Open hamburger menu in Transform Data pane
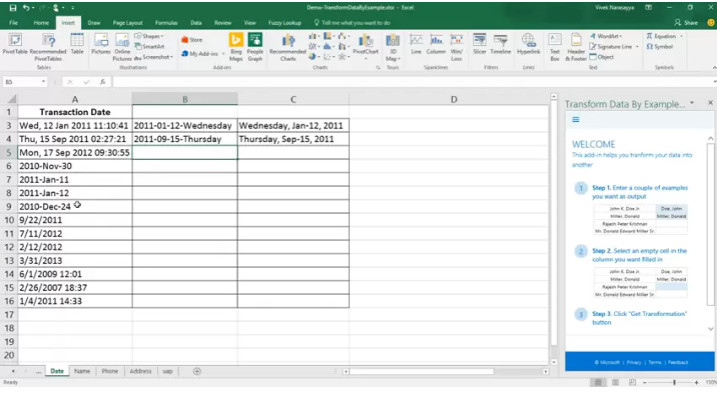717x395 pixels. 576,120
